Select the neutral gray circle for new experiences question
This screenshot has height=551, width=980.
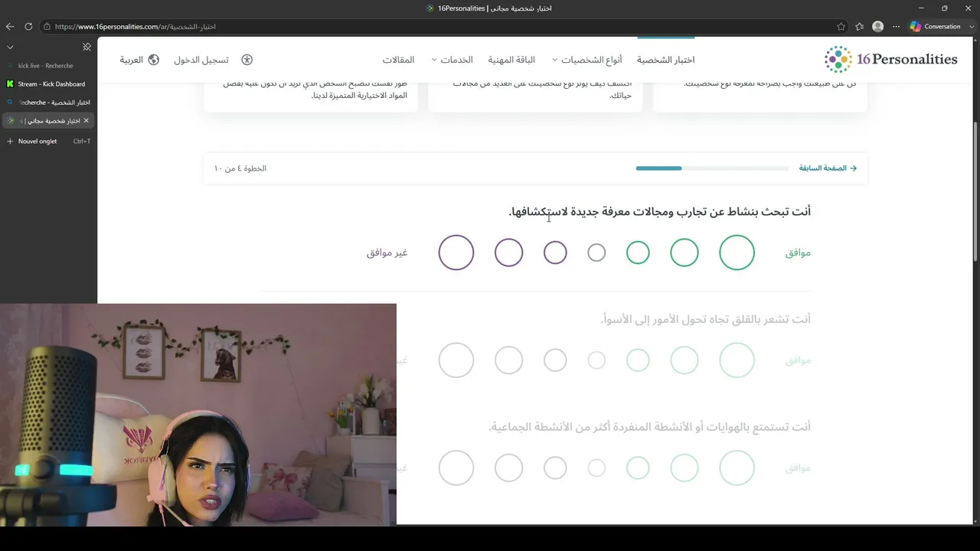pos(596,253)
